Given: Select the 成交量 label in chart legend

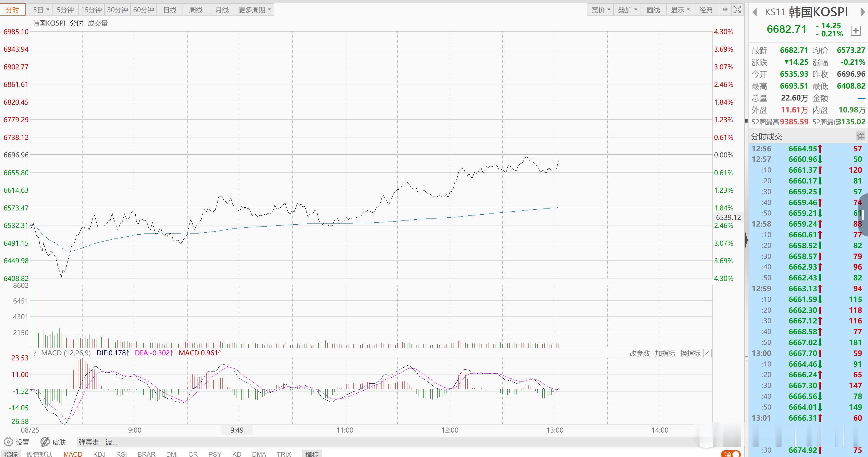Looking at the screenshot, I should [x=98, y=23].
